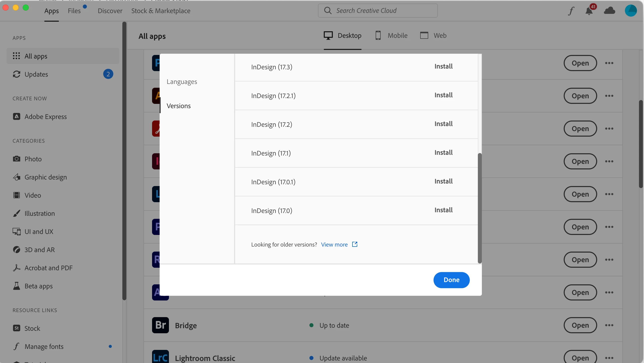Viewport: 644px width, 363px height.
Task: Expand the more options menu in top app row
Action: [x=609, y=63]
